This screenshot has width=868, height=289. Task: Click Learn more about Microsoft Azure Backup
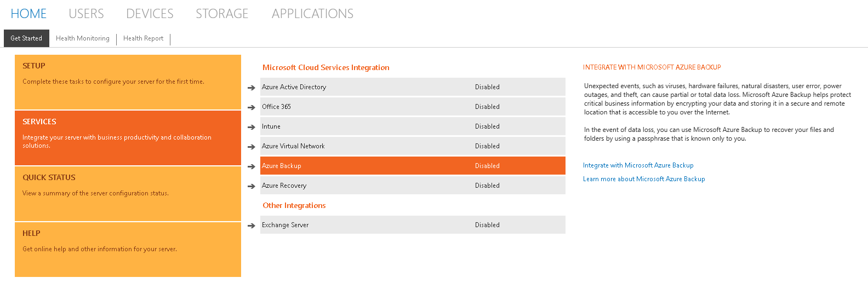pyautogui.click(x=644, y=179)
